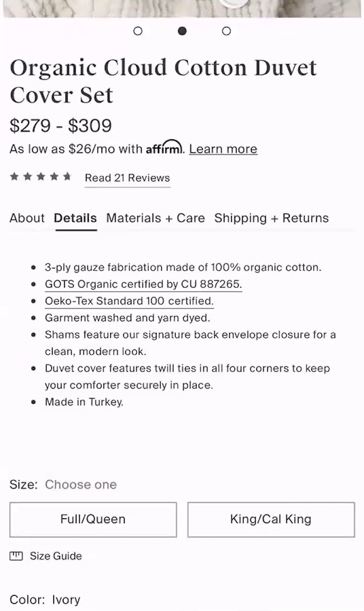
Task: Select the first image carousel dot
Action: pyautogui.click(x=138, y=31)
